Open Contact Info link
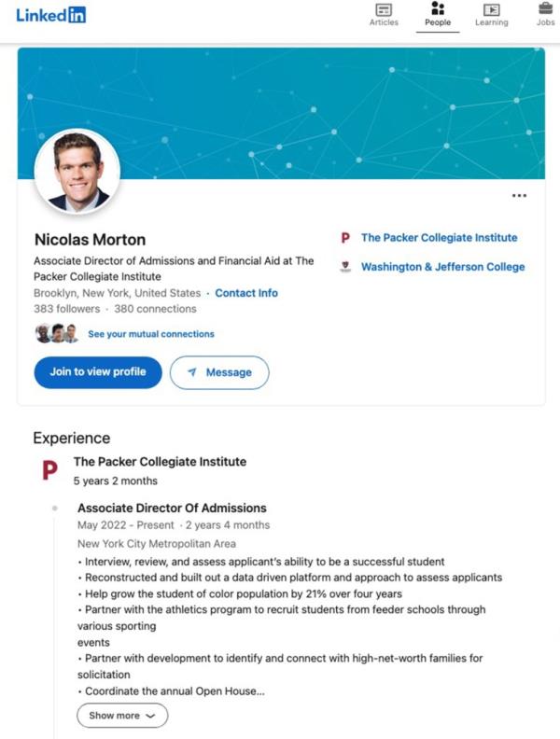The width and height of the screenshot is (560, 739). pyautogui.click(x=246, y=293)
